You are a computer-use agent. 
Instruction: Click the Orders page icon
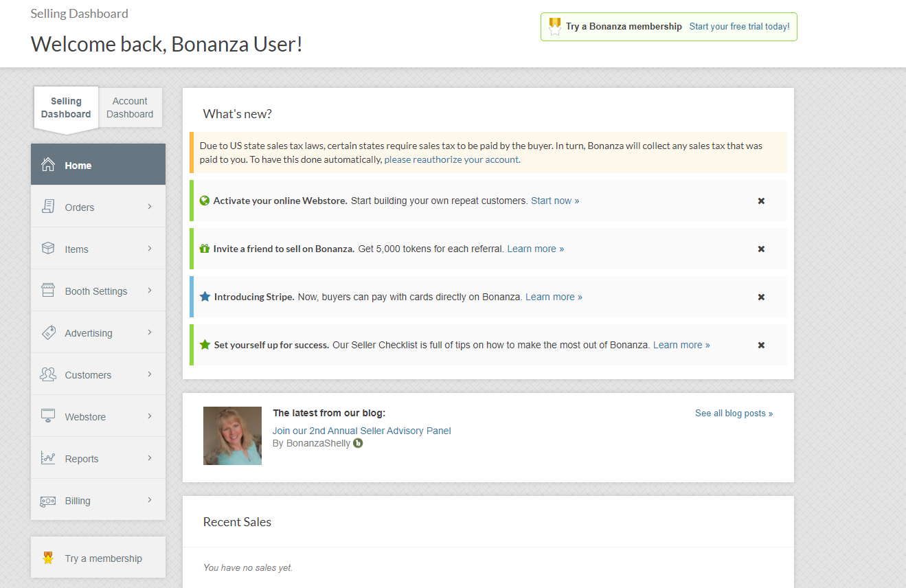click(x=48, y=206)
